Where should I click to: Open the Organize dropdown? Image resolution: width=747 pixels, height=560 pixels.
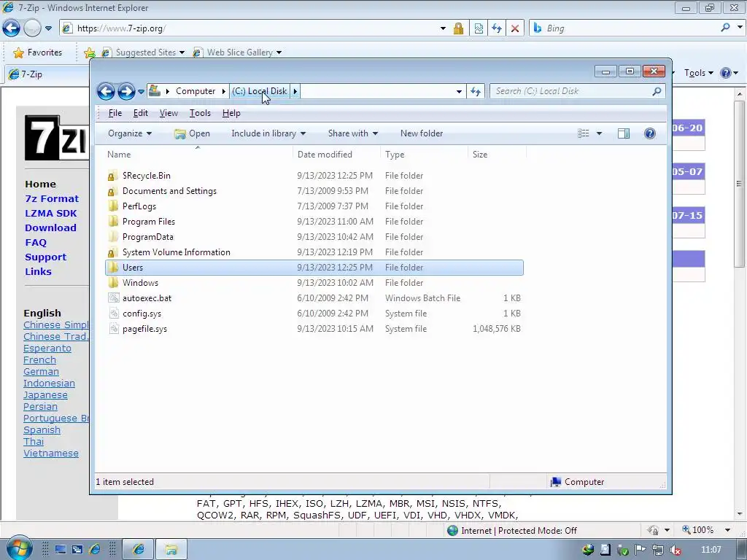point(130,133)
